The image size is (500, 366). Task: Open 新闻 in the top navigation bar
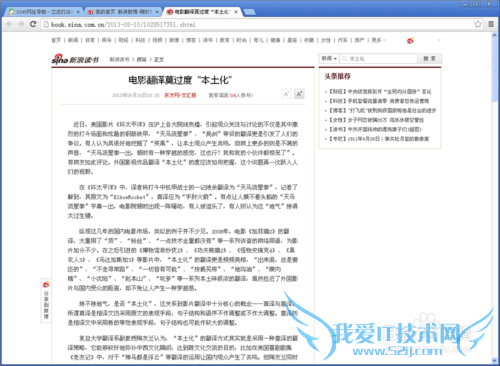[73, 40]
